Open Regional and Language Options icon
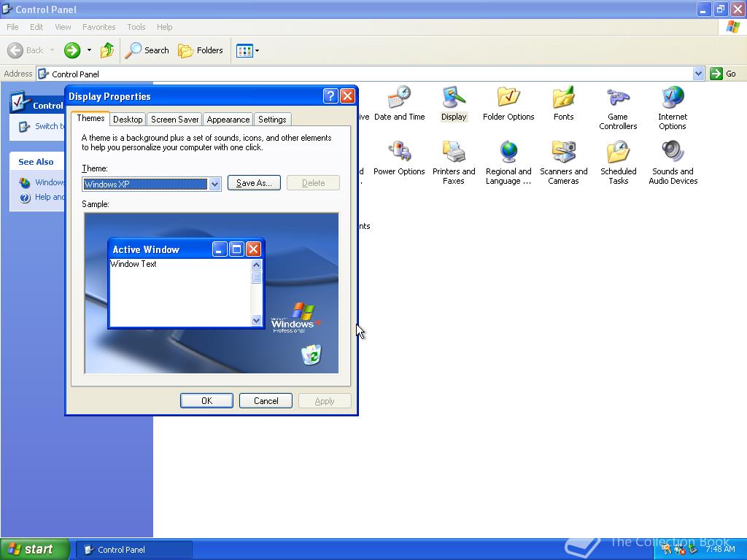Image resolution: width=747 pixels, height=560 pixels. pos(508,163)
